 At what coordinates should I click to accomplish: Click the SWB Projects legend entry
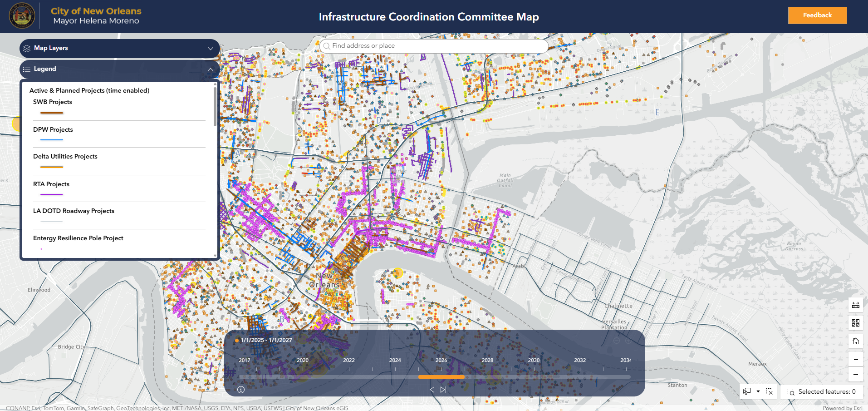(x=53, y=102)
